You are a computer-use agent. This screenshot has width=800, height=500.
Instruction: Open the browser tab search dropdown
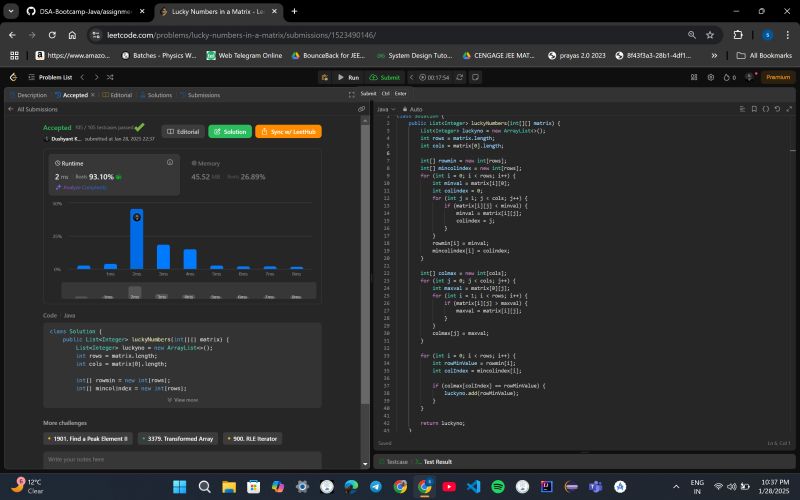coord(11,11)
